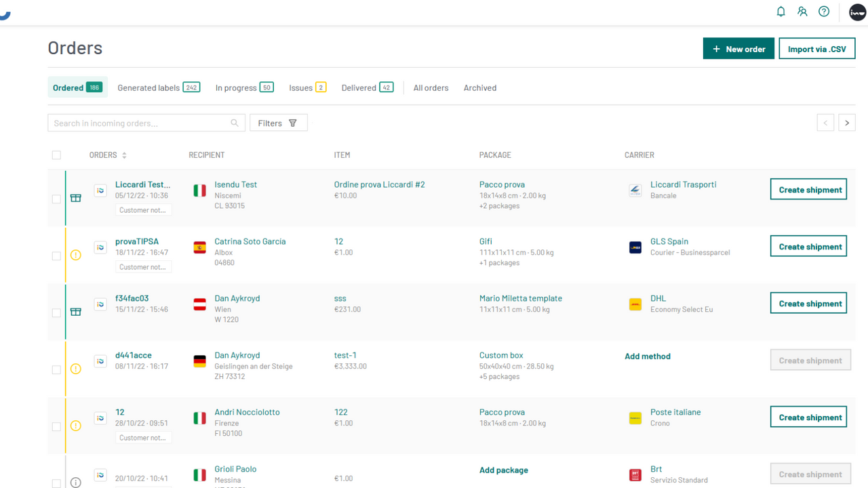Open the referral people icon in header
The height and width of the screenshot is (488, 868).
(802, 12)
